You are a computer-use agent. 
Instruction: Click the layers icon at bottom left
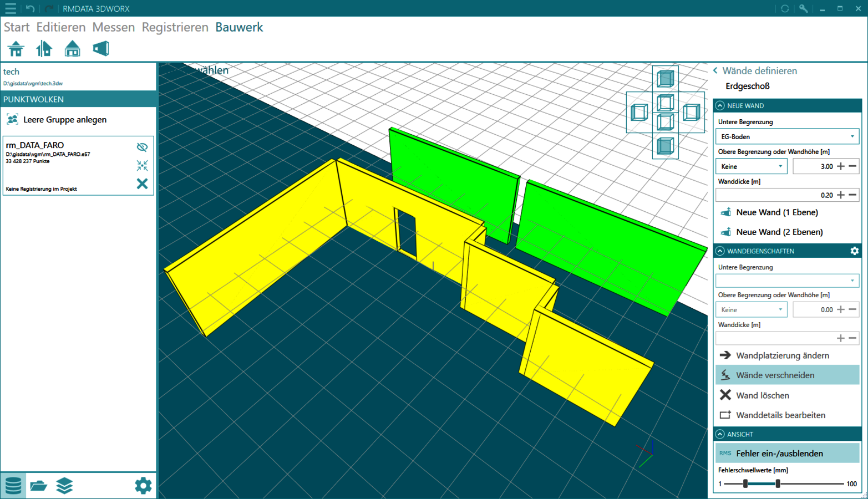pyautogui.click(x=64, y=486)
